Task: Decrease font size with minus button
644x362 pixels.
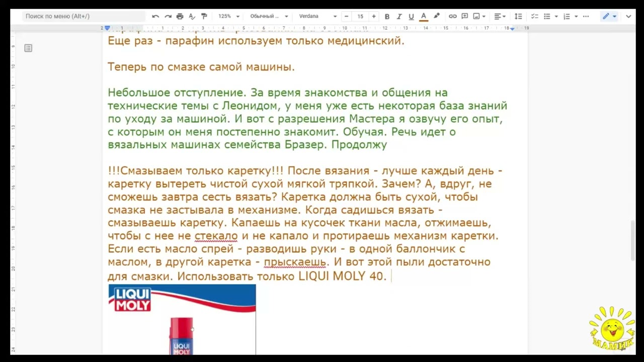Action: point(346,16)
